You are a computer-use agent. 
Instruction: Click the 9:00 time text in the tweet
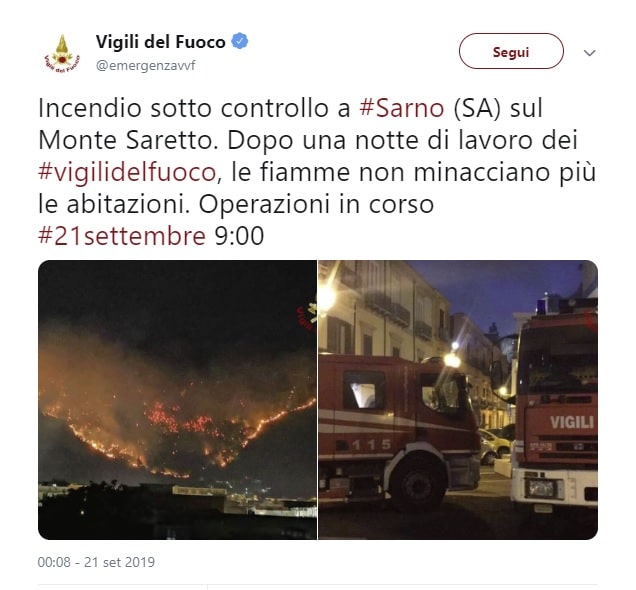click(x=239, y=236)
